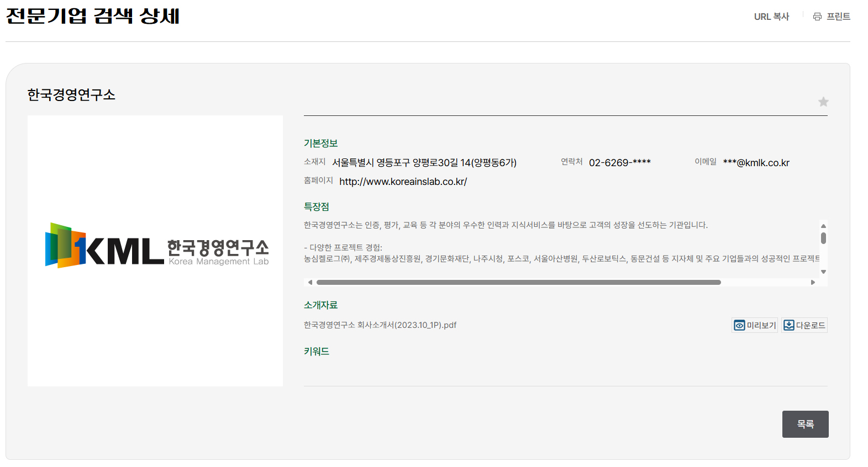The height and width of the screenshot is (467, 868).
Task: Click the 소개자료 section heading
Action: point(320,305)
